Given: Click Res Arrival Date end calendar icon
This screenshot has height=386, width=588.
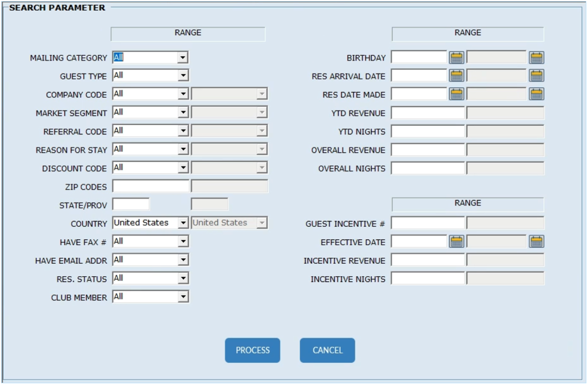Looking at the screenshot, I should click(536, 76).
